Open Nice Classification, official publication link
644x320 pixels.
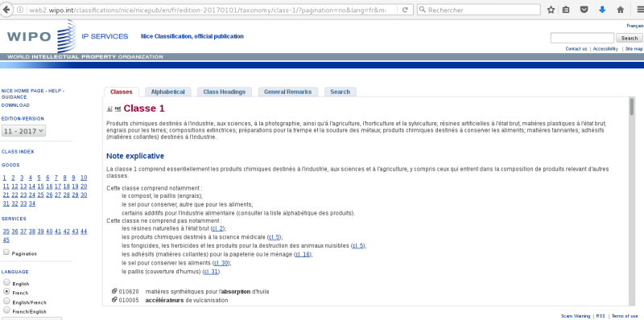point(192,36)
